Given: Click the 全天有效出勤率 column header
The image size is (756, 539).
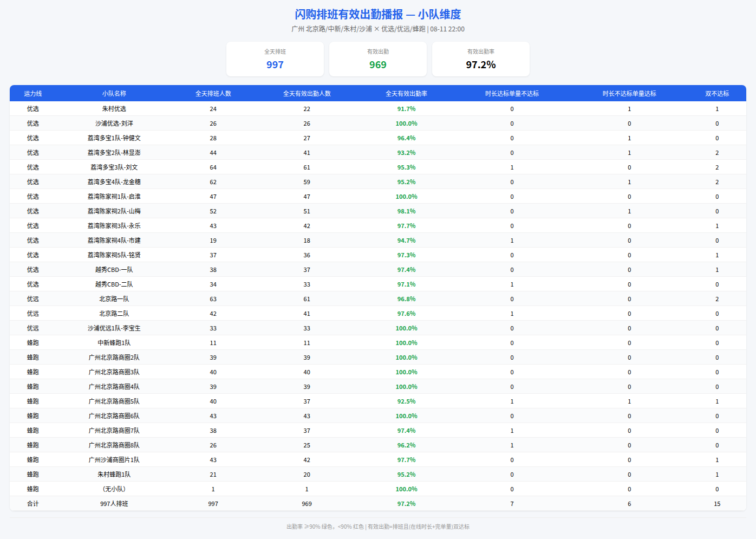Looking at the screenshot, I should pos(407,94).
